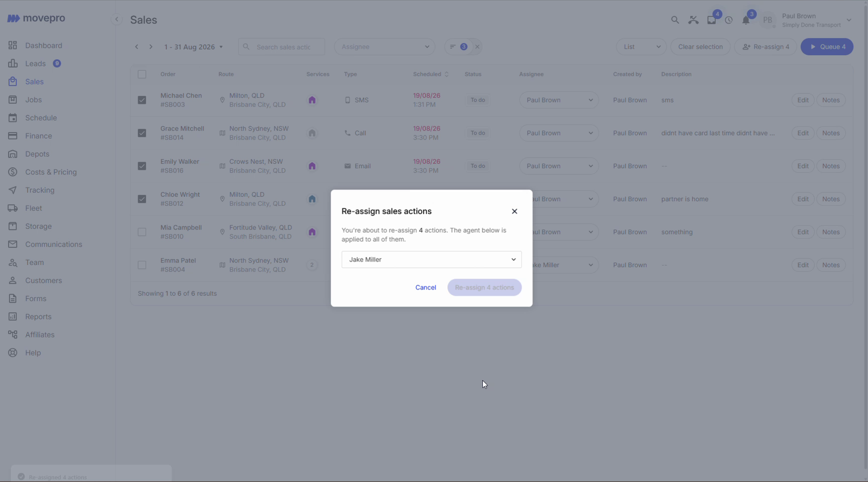Uncheck the Chloe Wright row checkbox
Viewport: 868px width, 482px height.
(142, 199)
